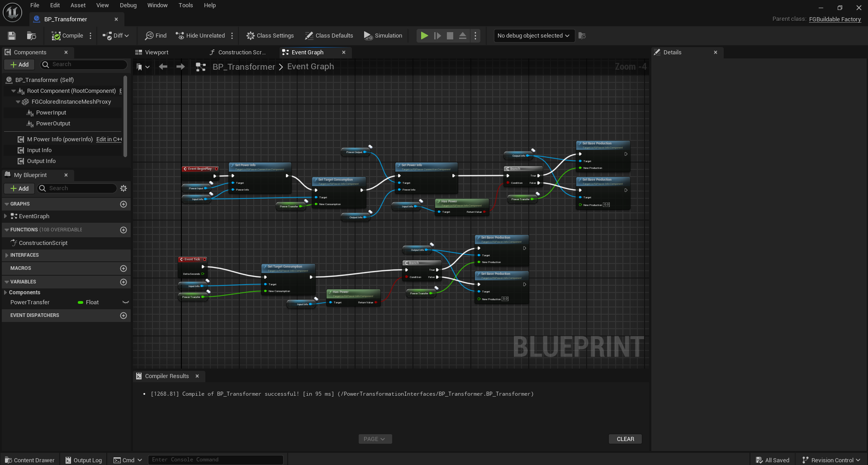
Task: Open Hide Unrelated options three-dot menu
Action: (x=232, y=36)
